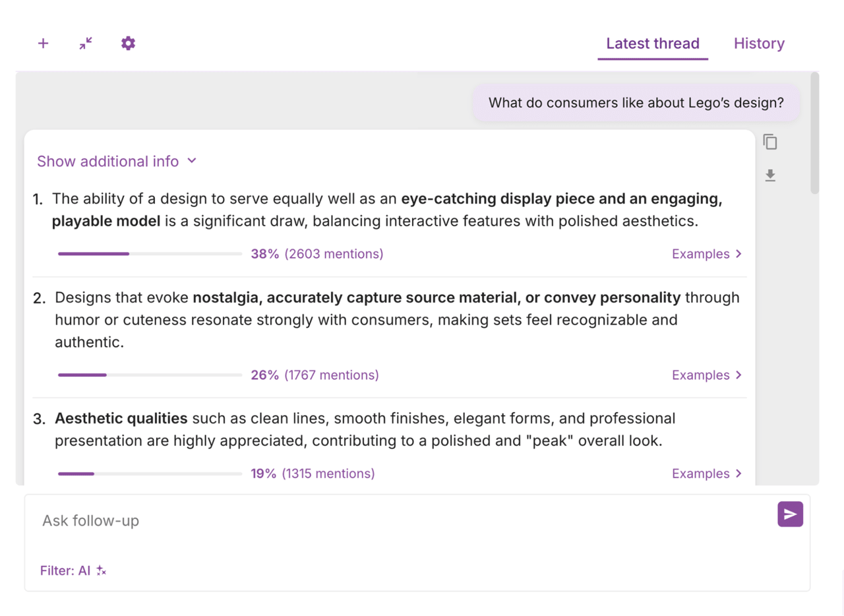Click the Filter: AI link
This screenshot has width=844, height=616.
(x=65, y=571)
